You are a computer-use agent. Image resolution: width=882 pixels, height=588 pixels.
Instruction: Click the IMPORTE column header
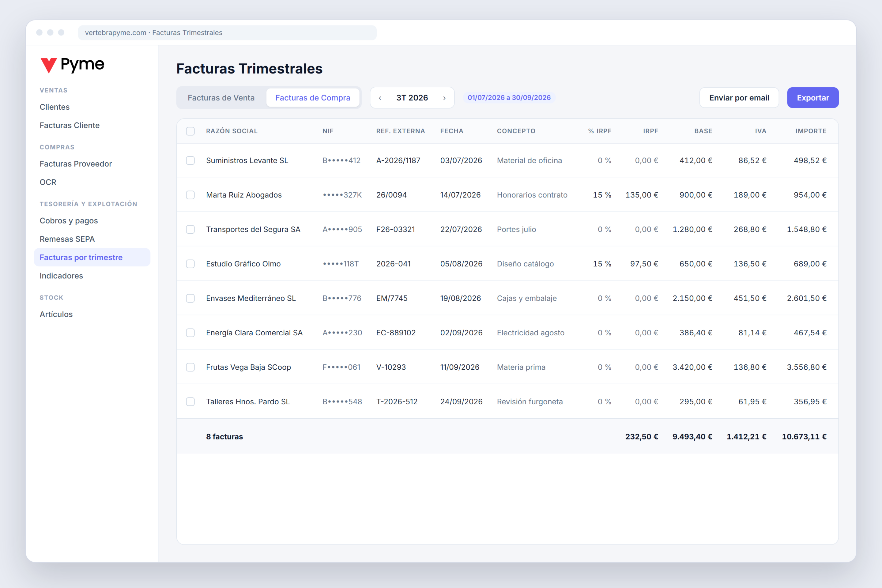[811, 131]
